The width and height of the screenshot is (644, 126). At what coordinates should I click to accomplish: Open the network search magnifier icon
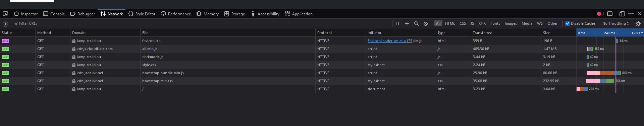(x=416, y=23)
